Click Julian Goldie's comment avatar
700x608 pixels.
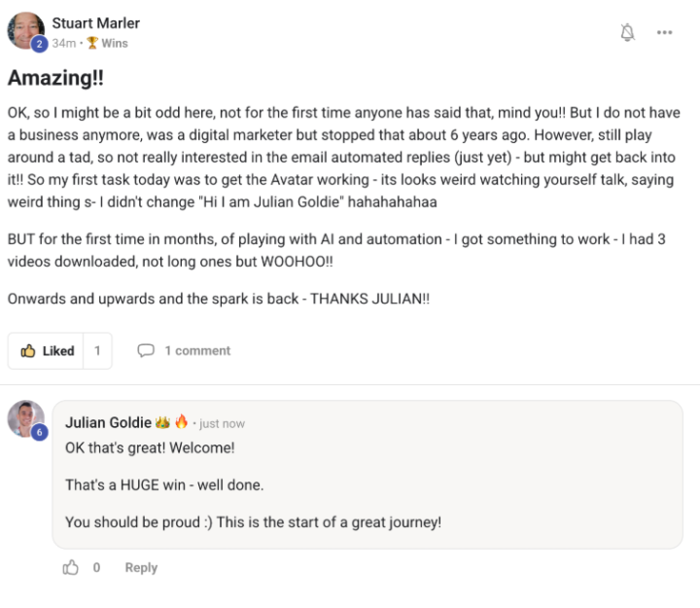point(24,418)
